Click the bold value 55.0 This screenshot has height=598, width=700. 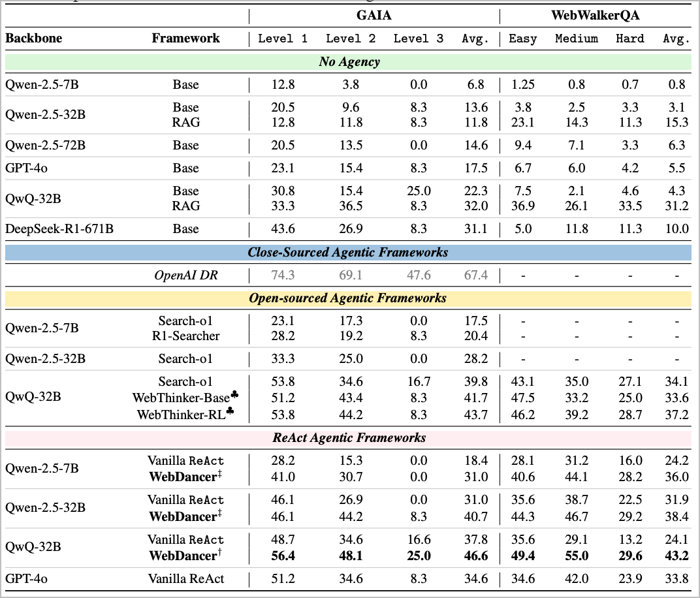tap(577, 556)
